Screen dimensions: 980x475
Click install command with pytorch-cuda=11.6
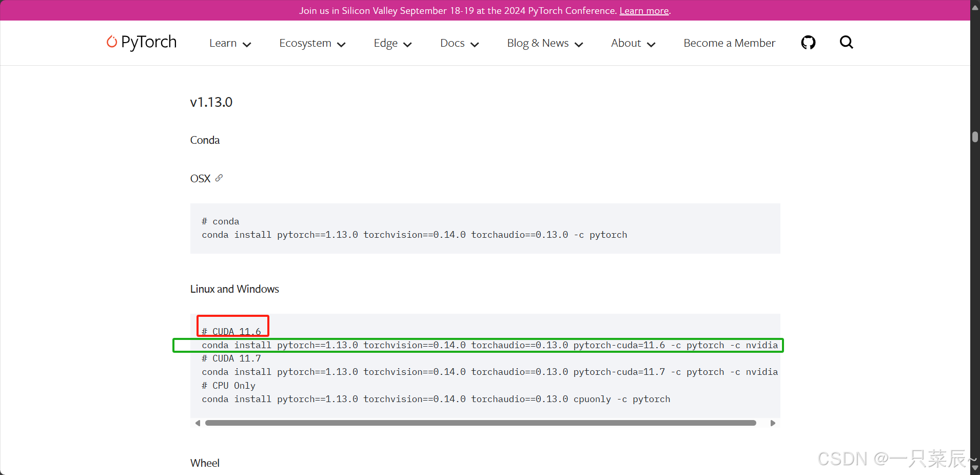click(x=490, y=345)
